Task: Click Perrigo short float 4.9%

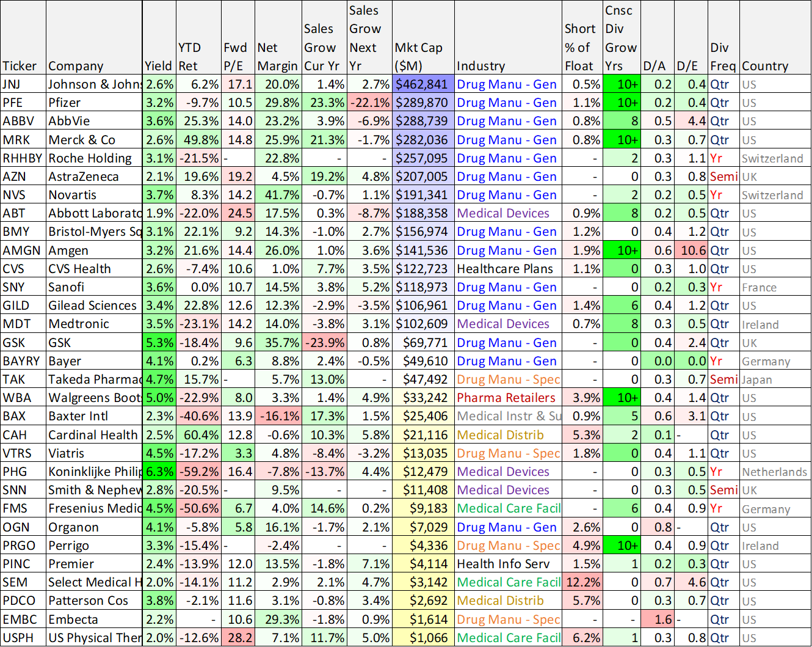Action: tap(582, 546)
